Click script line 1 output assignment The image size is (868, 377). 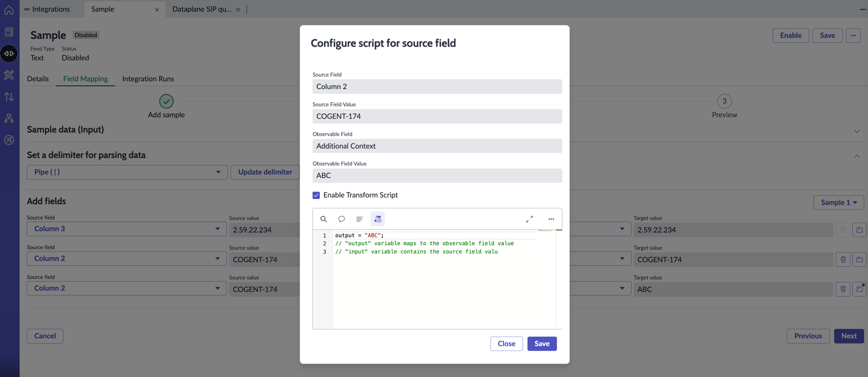(359, 235)
